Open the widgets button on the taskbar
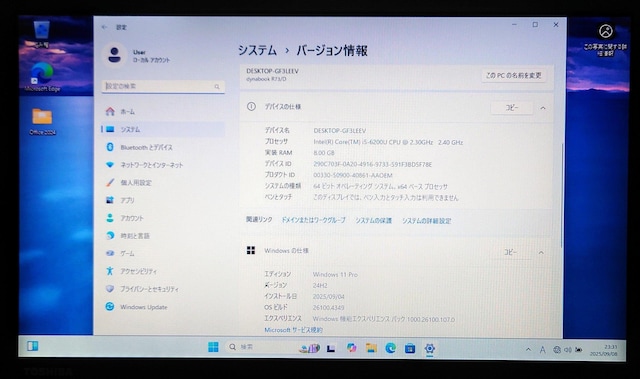Screen dimensions: 640x379 click(32, 346)
